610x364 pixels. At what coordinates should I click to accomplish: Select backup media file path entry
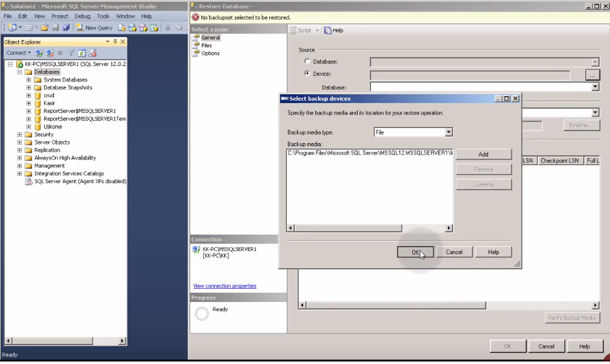coord(370,153)
